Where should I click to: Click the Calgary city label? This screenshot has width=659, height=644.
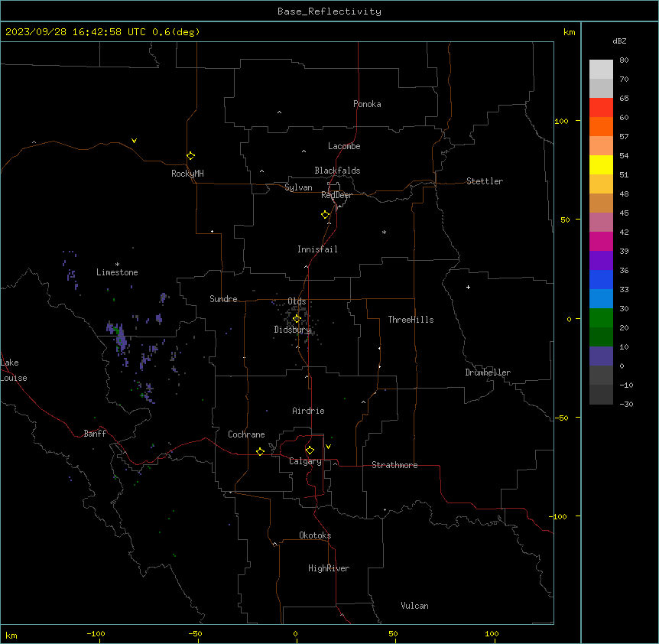click(305, 461)
